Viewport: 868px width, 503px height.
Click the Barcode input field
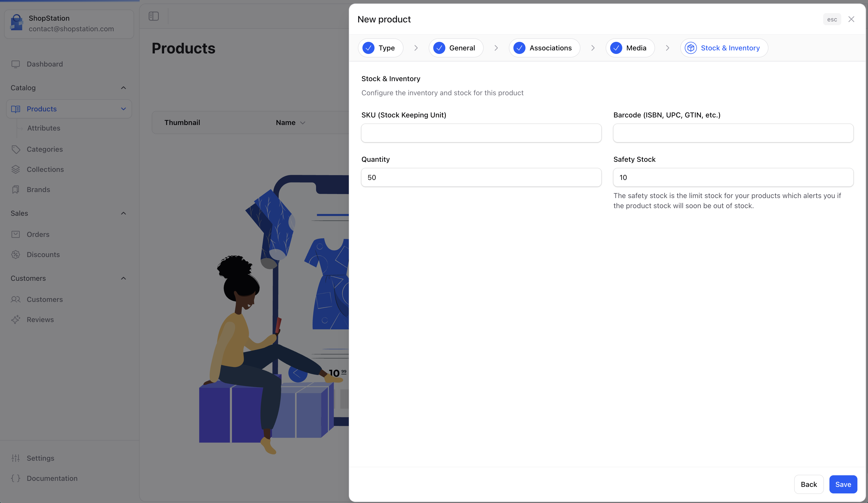733,133
